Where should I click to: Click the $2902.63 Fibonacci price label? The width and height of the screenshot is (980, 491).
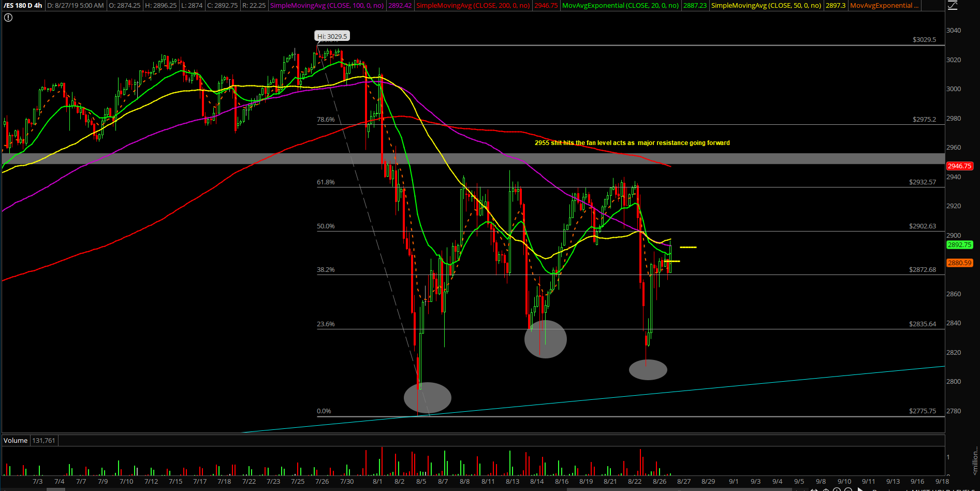click(x=923, y=226)
